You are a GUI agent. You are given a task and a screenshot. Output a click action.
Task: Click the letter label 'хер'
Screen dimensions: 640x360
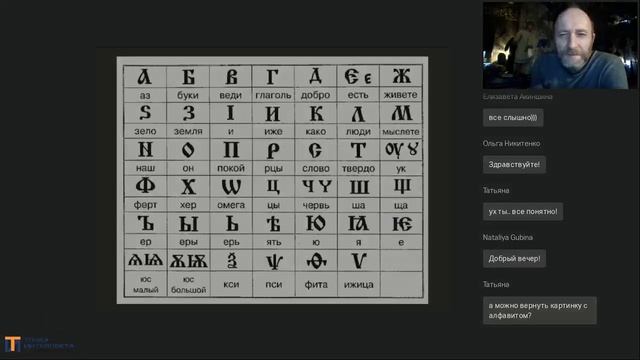(188, 205)
